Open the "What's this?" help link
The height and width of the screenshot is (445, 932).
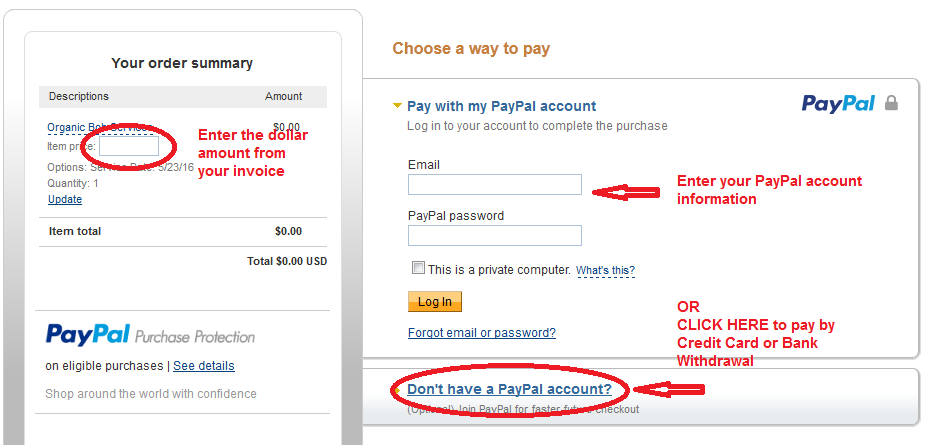(x=605, y=271)
